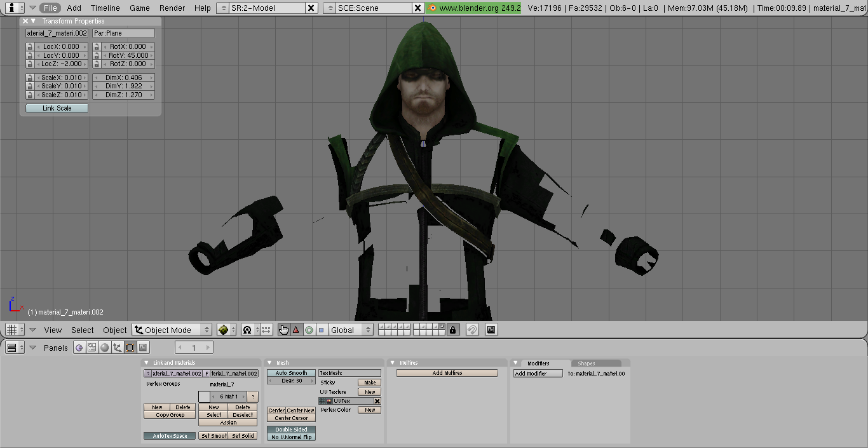
Task: Collapse the Transform Properties panel
Action: coord(33,21)
